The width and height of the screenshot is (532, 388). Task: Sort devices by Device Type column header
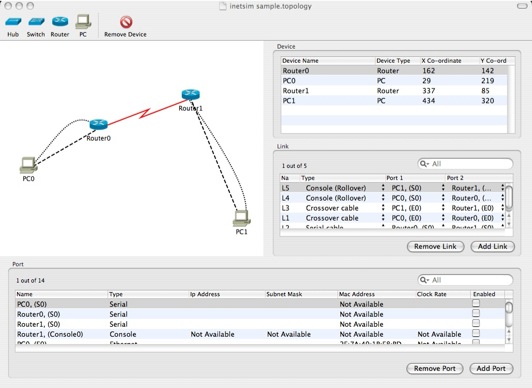coord(397,61)
